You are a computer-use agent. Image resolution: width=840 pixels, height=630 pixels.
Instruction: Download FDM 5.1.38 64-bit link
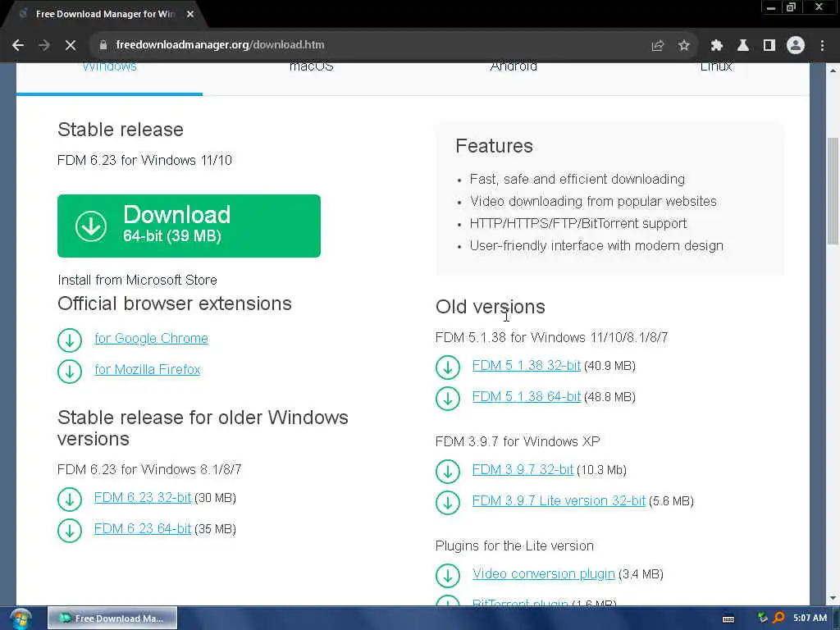pyautogui.click(x=526, y=397)
